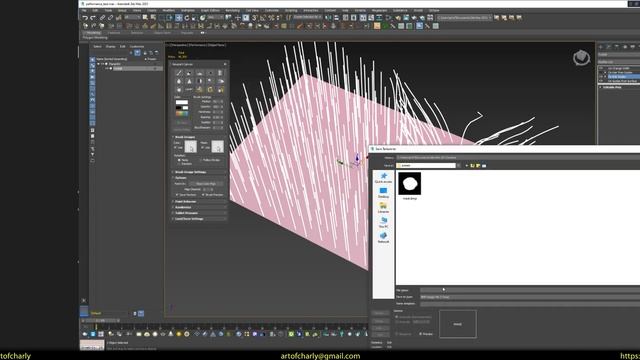The height and width of the screenshot is (360, 640).
Task: Select the black mask image thumbnail
Action: (409, 183)
